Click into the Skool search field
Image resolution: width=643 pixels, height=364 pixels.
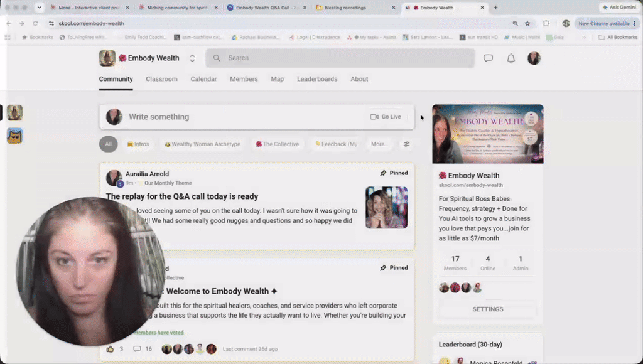(x=340, y=58)
